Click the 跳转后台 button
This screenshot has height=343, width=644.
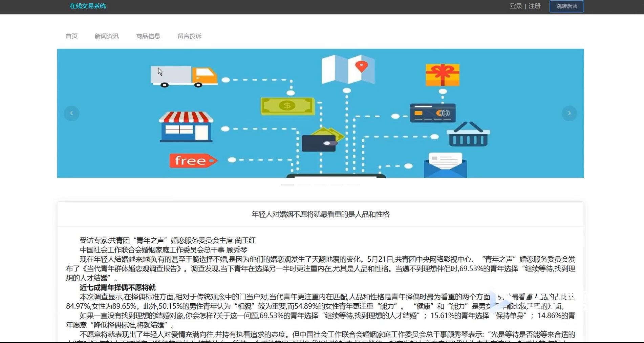pyautogui.click(x=566, y=6)
